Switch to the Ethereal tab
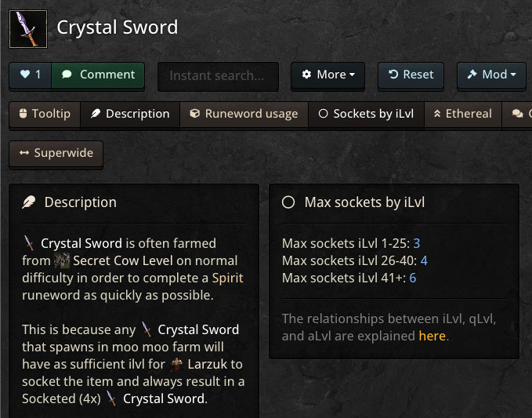The height and width of the screenshot is (418, 532). click(462, 114)
